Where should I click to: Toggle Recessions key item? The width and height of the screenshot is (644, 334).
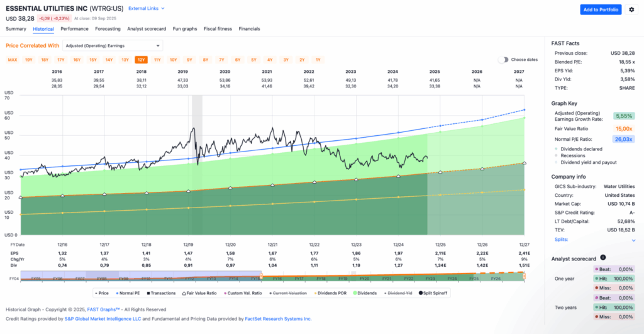(x=570, y=156)
